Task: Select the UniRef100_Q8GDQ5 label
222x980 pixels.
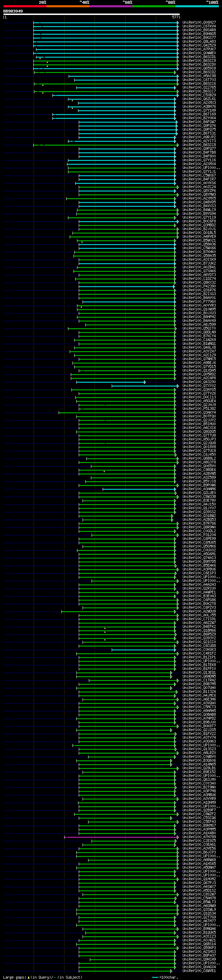Action: pos(199,432)
